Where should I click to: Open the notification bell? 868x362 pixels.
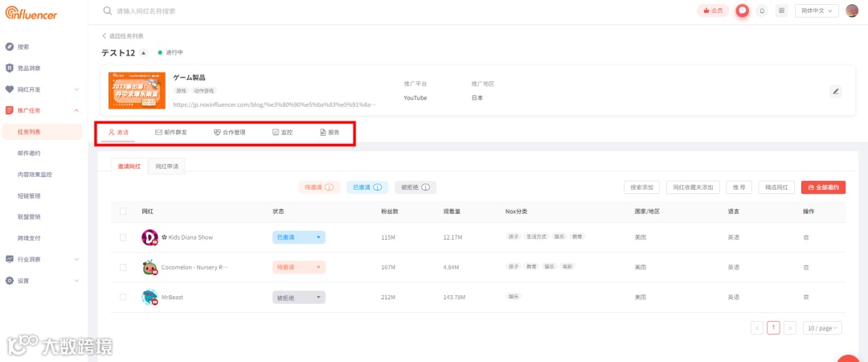pos(762,10)
